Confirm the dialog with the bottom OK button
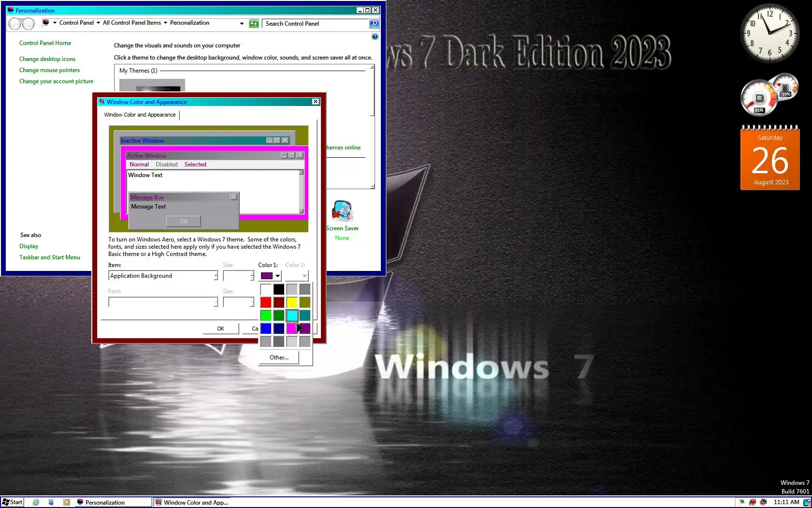This screenshot has height=508, width=812. pos(220,329)
